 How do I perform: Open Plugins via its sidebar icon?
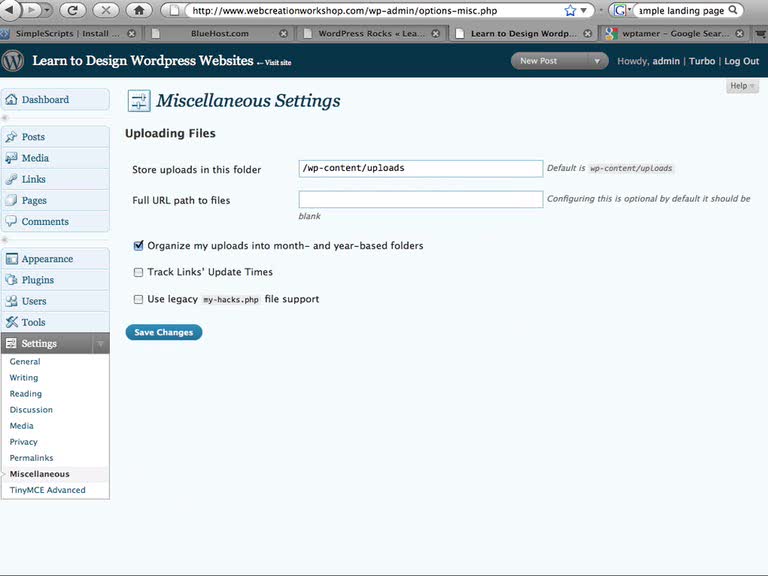(12, 280)
